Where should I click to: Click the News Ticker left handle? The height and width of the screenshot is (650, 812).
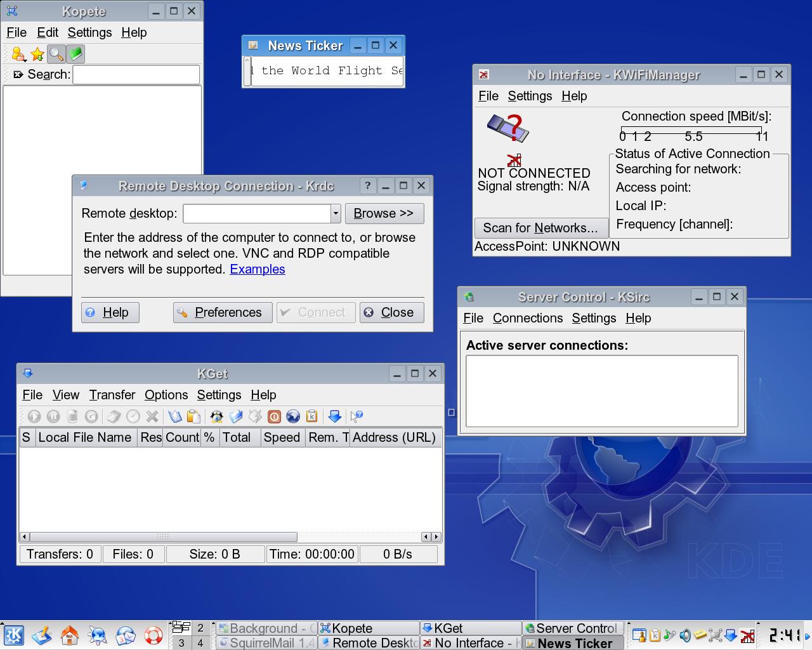[247, 71]
